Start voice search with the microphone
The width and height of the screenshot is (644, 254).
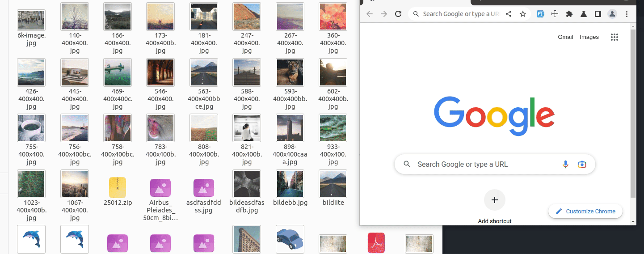click(565, 164)
